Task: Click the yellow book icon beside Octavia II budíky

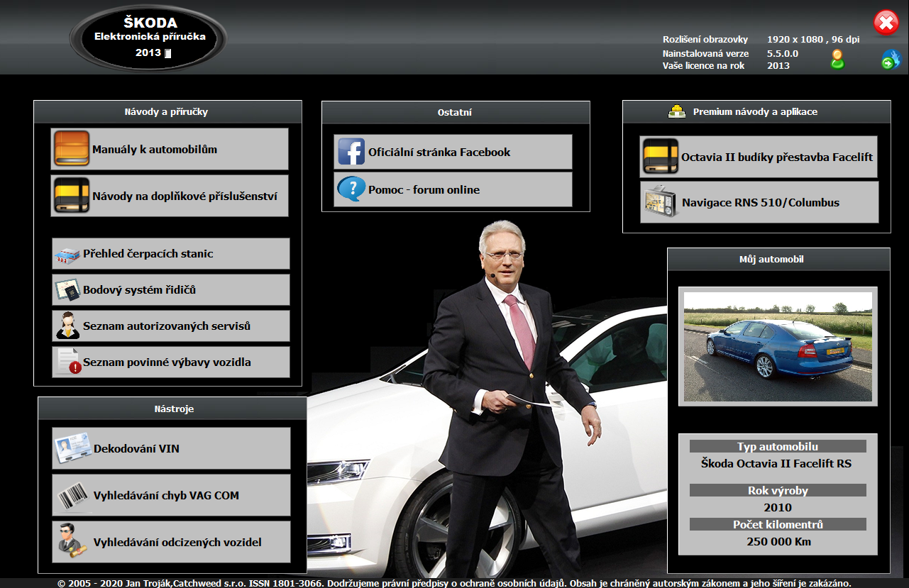Action: (661, 157)
